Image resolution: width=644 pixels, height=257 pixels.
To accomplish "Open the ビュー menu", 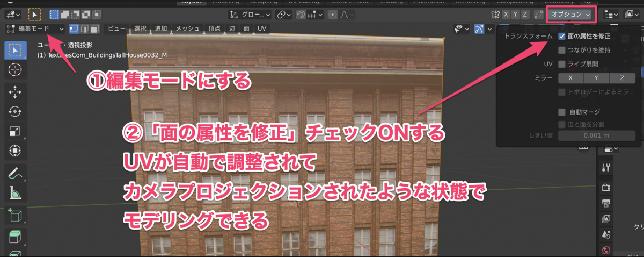I will pos(117,28).
